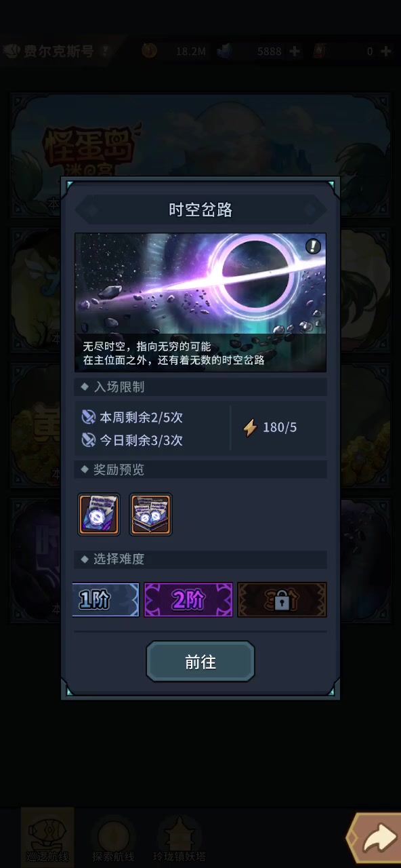
Task: Tap the 今日剩余3/3次 daily limit text
Action: coord(142,440)
